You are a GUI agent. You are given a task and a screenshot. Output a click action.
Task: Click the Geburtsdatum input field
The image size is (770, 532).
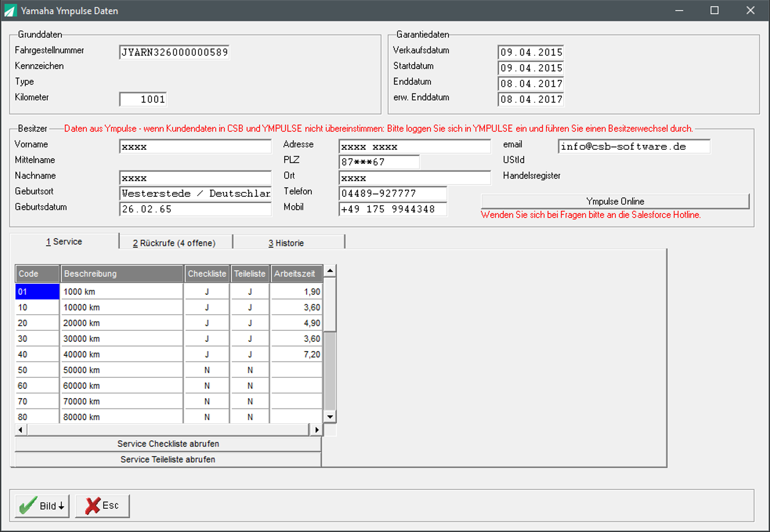[195, 209]
